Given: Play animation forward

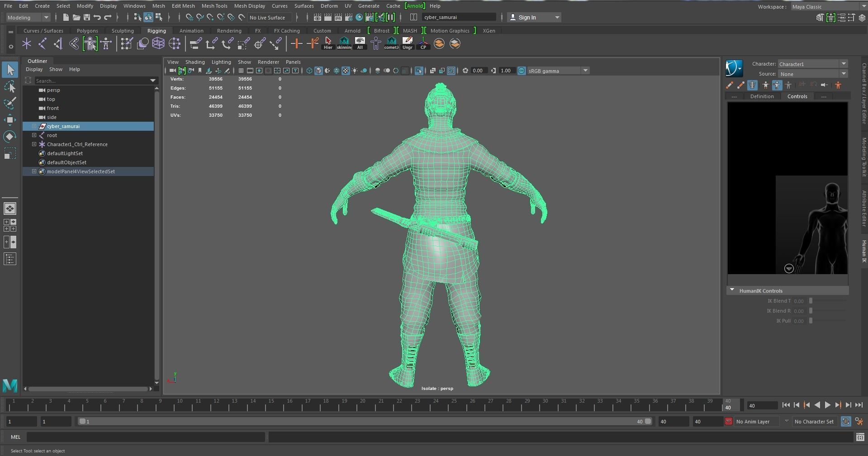Looking at the screenshot, I should tap(827, 405).
